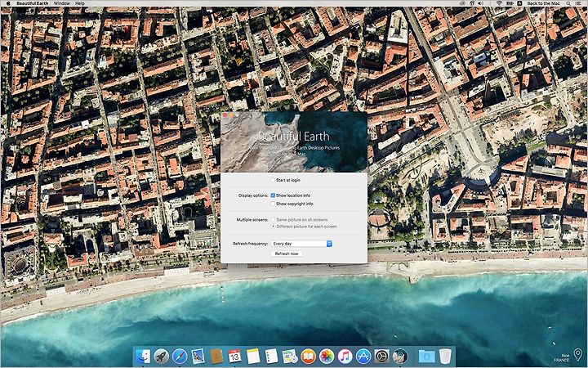The height and width of the screenshot is (368, 588).
Task: Click the Refresh now button
Action: pos(287,254)
